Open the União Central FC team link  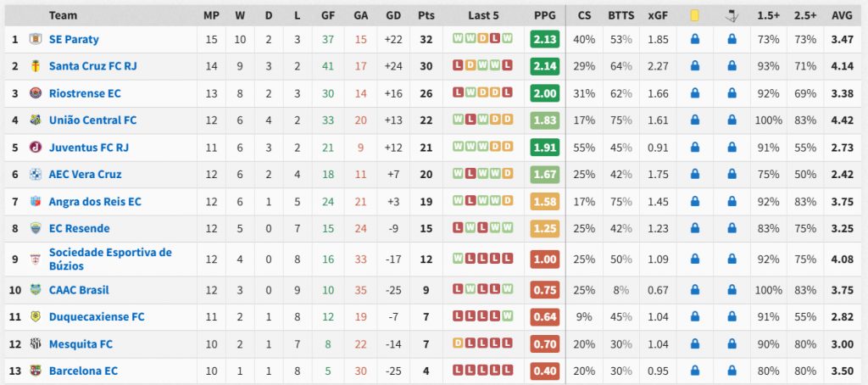click(x=92, y=120)
